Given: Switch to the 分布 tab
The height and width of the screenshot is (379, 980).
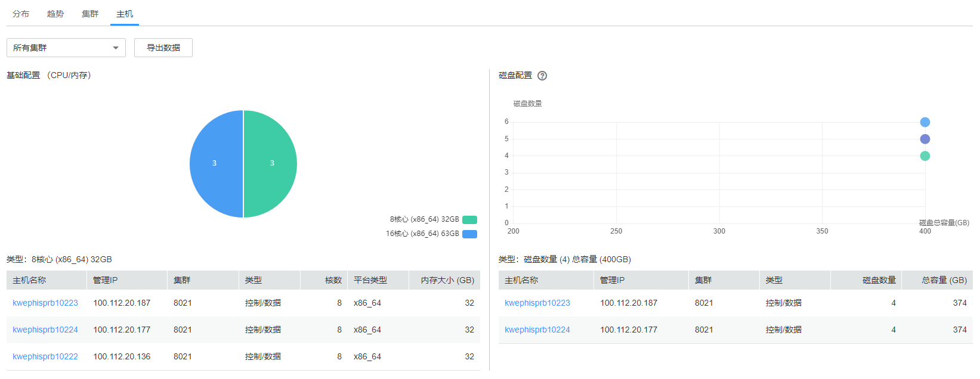Looking at the screenshot, I should (21, 14).
